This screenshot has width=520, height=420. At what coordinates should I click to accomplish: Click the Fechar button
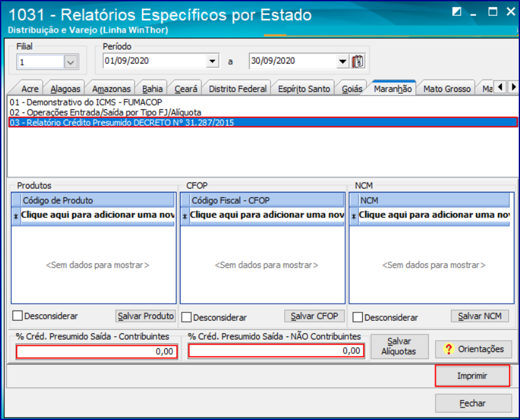(473, 403)
